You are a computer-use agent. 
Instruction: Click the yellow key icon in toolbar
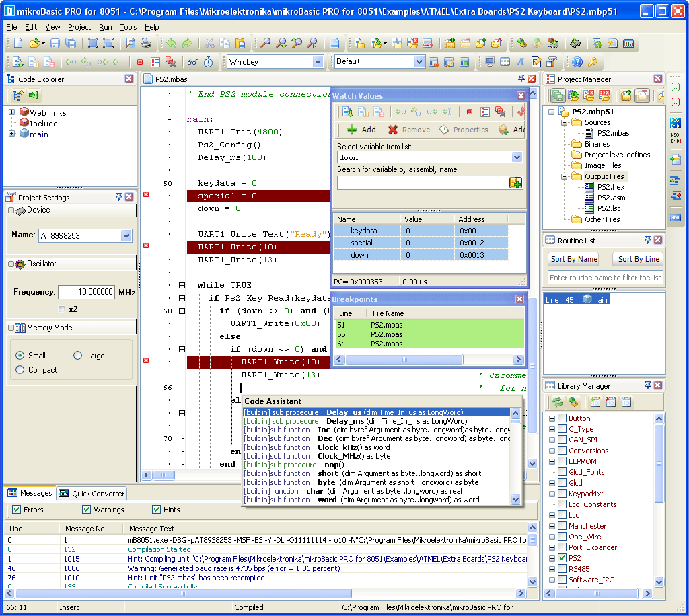pyautogui.click(x=592, y=62)
